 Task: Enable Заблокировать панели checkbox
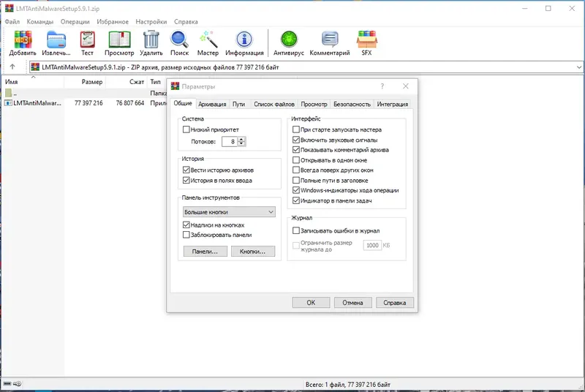pos(186,235)
